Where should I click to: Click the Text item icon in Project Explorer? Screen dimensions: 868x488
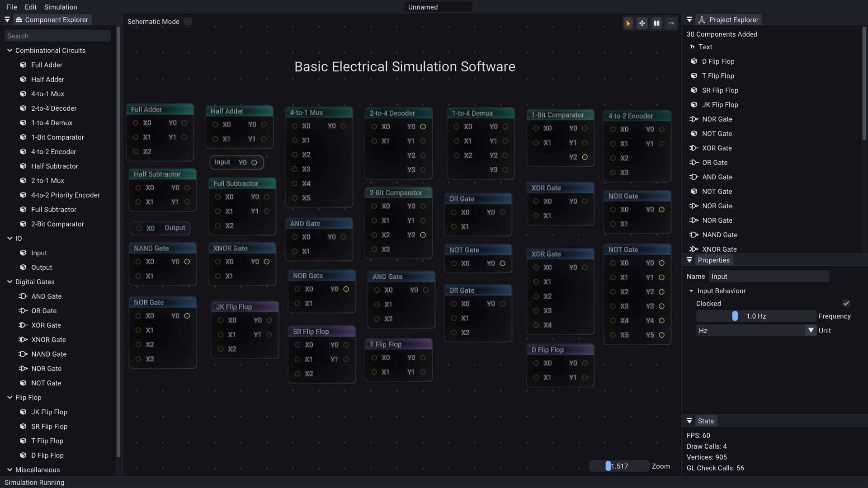tap(692, 47)
